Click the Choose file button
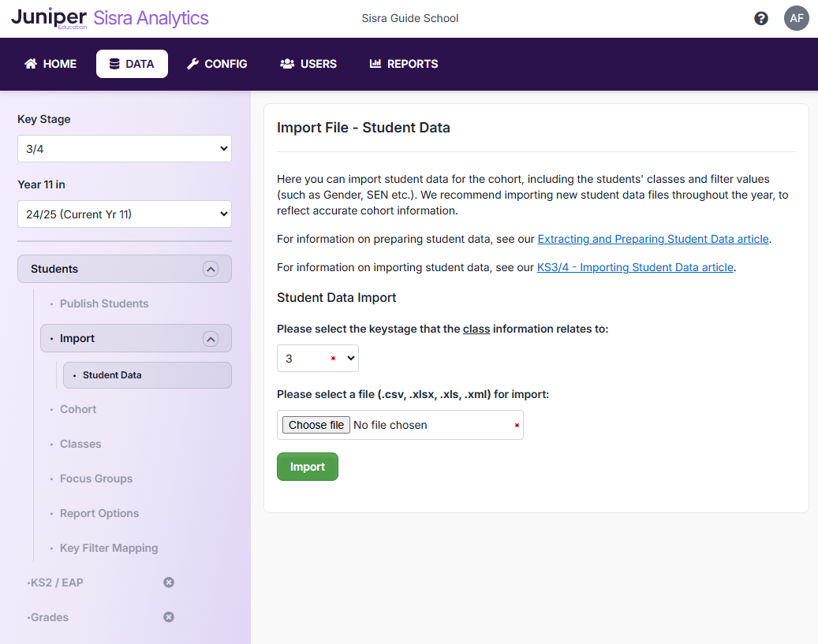Image resolution: width=818 pixels, height=644 pixels. click(x=316, y=424)
